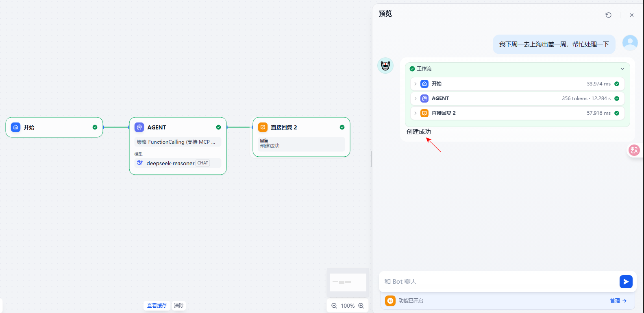This screenshot has height=313, width=644.
Task: Click the 查看缓存 button
Action: pyautogui.click(x=157, y=306)
